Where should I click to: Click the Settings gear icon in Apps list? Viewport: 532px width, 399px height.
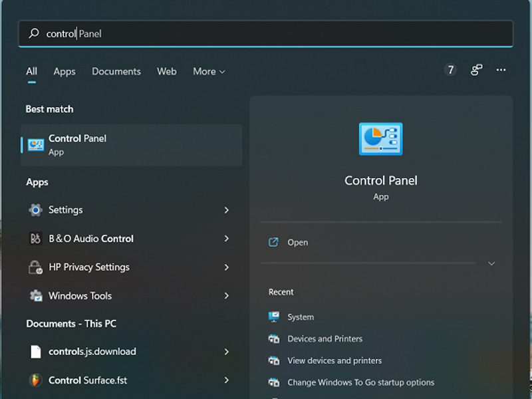(35, 210)
